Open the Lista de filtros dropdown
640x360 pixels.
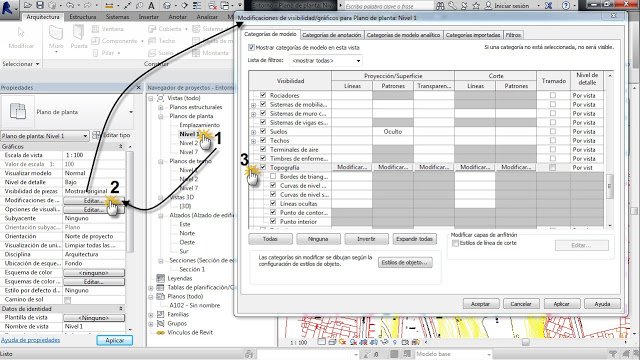pyautogui.click(x=326, y=61)
